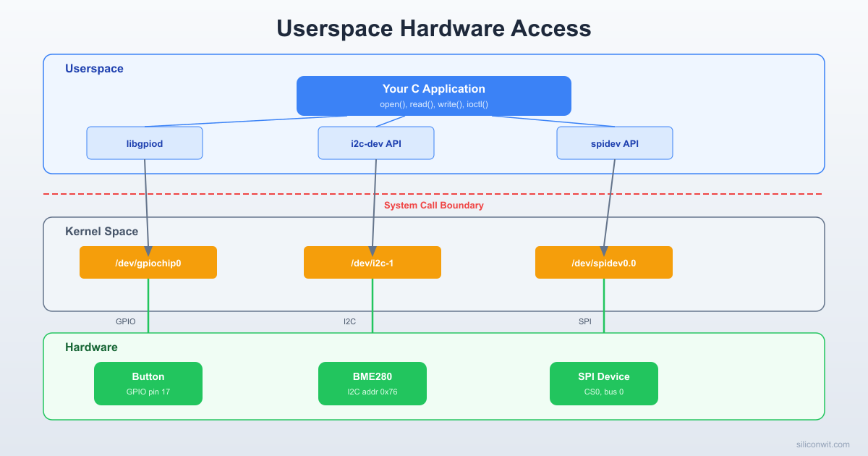The width and height of the screenshot is (868, 456).
Task: Expand the Hardware section
Action: tap(92, 347)
